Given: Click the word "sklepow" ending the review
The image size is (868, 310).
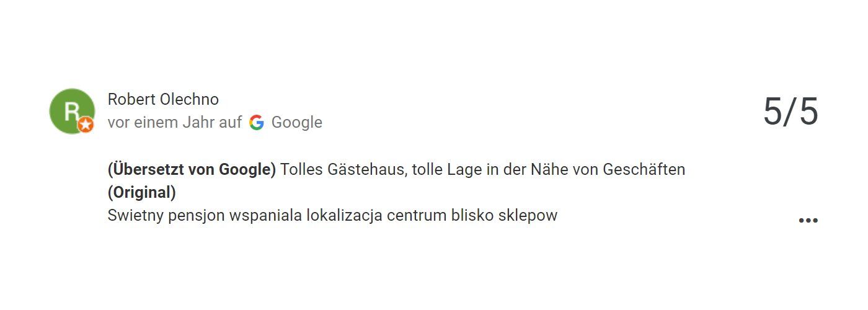Looking at the screenshot, I should pyautogui.click(x=528, y=215).
